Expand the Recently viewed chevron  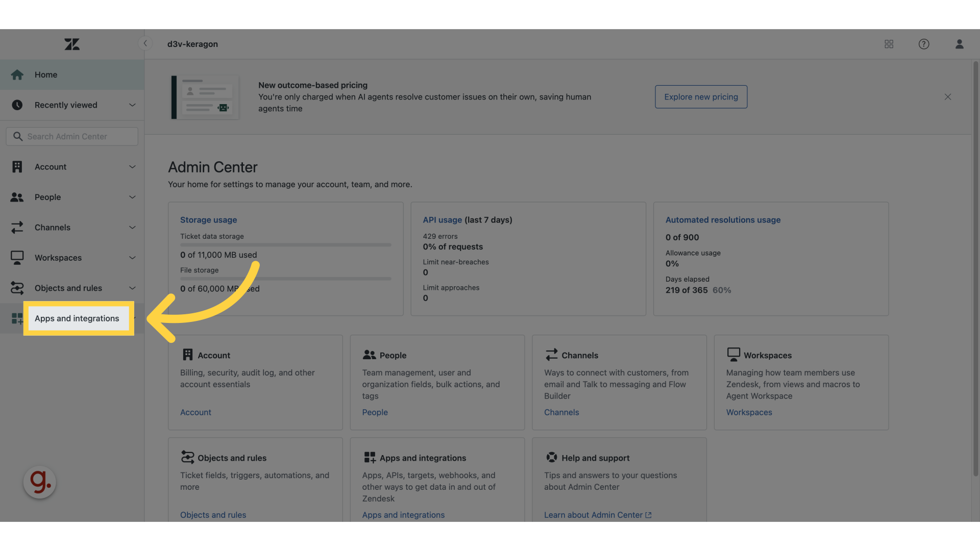(132, 105)
